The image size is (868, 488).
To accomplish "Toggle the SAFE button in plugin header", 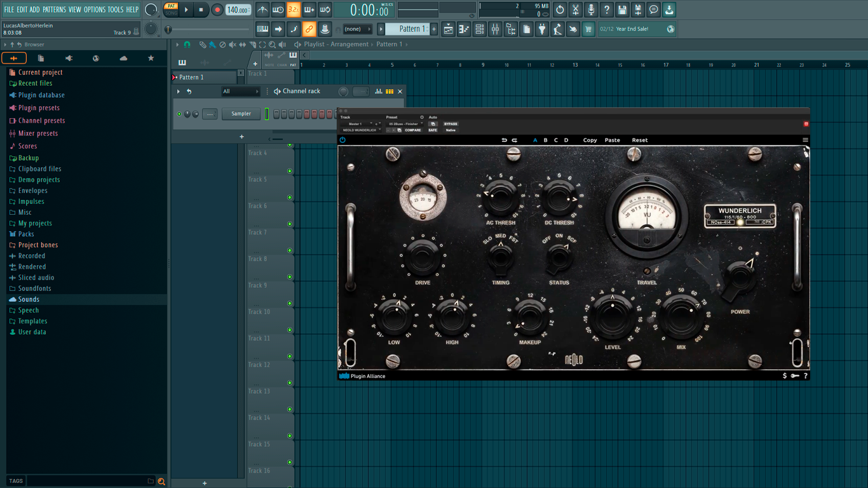I will click(x=433, y=130).
